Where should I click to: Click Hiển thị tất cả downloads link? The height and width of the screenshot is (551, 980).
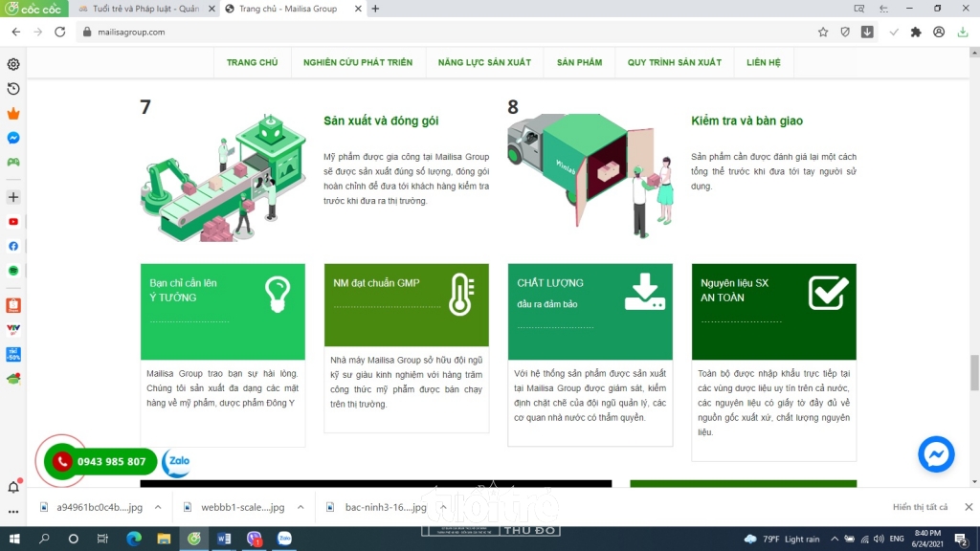click(x=920, y=507)
